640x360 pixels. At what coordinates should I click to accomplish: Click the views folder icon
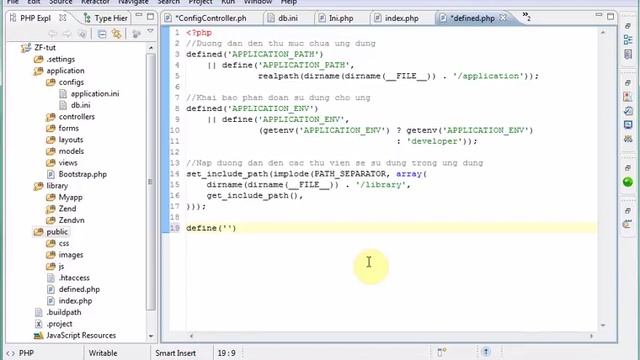(x=51, y=162)
